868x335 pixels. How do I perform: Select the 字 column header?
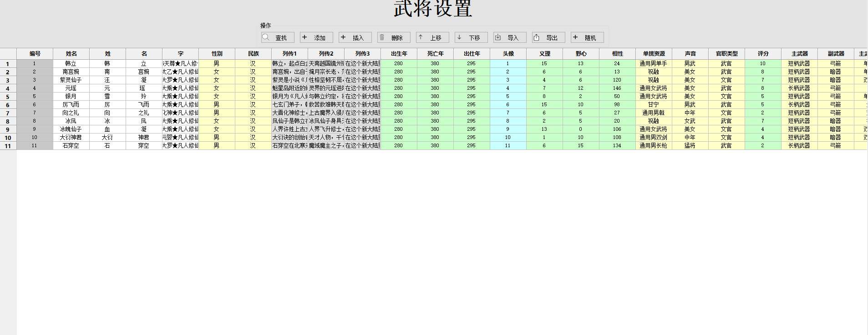pyautogui.click(x=181, y=54)
